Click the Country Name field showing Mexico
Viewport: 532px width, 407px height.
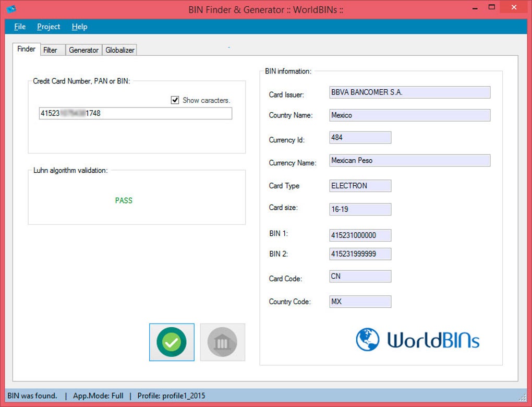[x=409, y=115]
